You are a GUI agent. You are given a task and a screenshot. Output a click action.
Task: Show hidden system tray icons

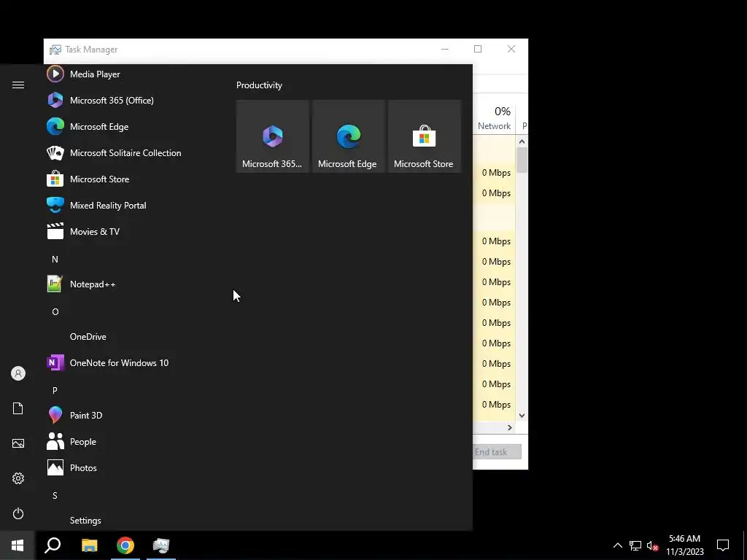[x=617, y=545]
